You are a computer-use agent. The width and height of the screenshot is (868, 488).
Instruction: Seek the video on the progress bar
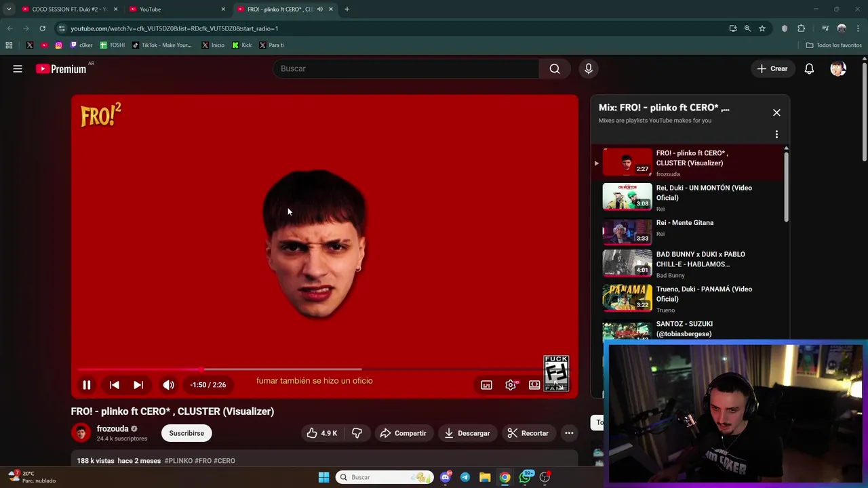pos(323,369)
